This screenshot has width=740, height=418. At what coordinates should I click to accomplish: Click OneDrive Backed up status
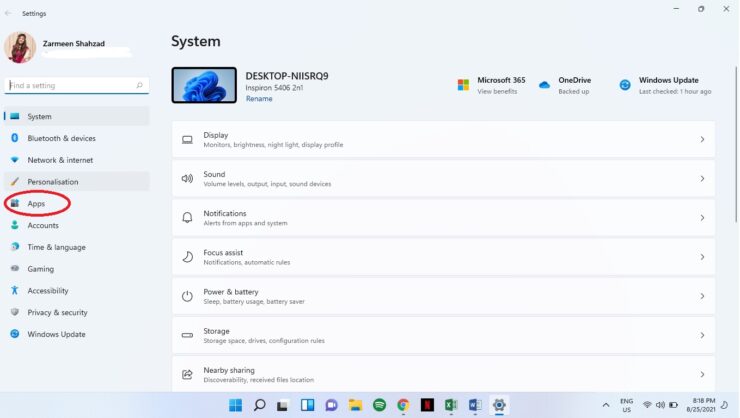click(573, 92)
